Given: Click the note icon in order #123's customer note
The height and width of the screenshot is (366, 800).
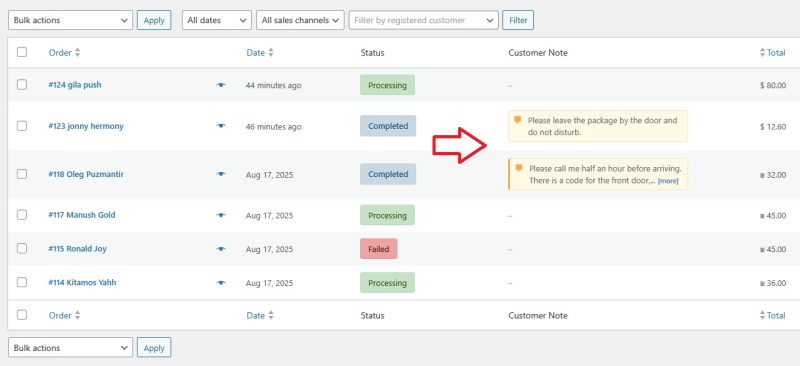Looking at the screenshot, I should [x=517, y=120].
